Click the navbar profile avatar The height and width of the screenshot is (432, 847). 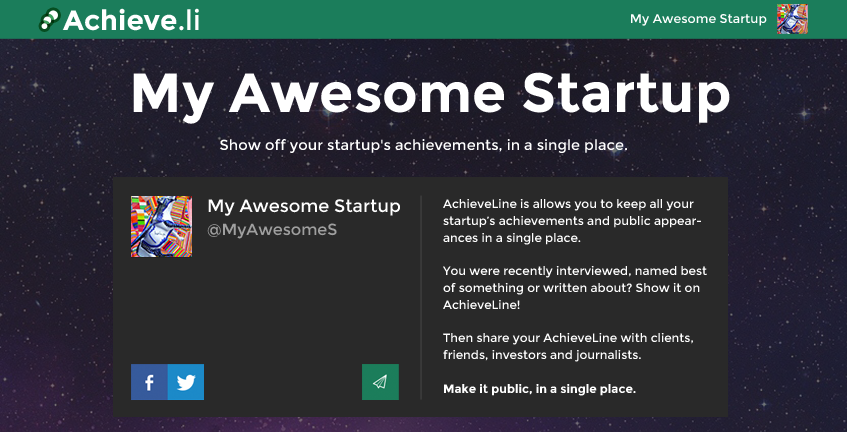792,19
